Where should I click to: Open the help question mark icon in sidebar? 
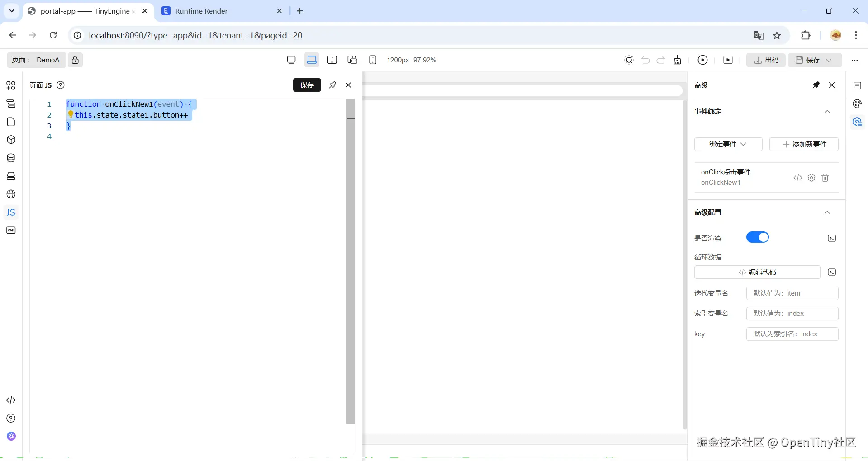(11, 418)
